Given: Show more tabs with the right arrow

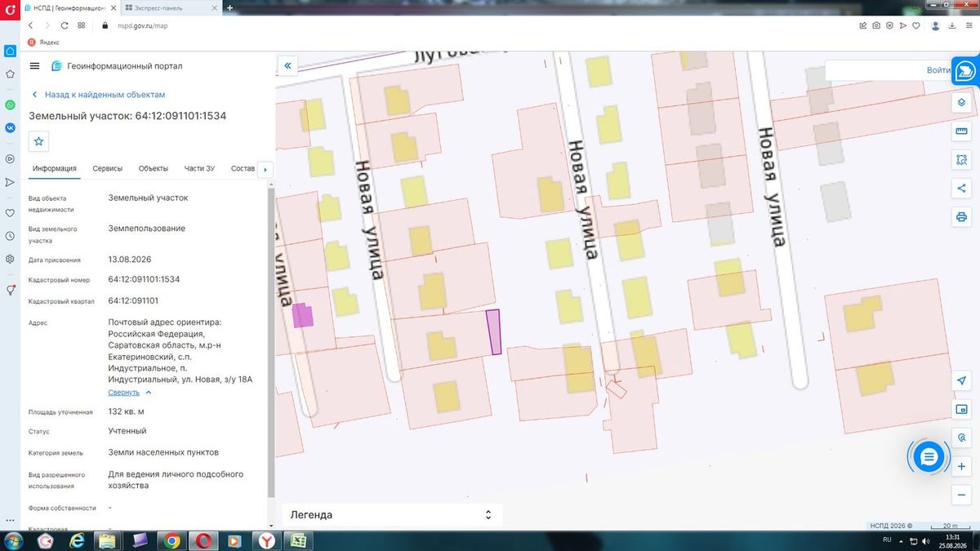Looking at the screenshot, I should pos(265,169).
